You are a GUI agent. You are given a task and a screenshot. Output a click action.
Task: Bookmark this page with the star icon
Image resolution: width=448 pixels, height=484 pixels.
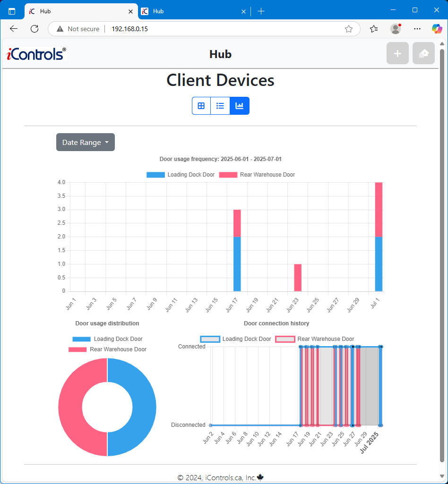click(x=349, y=29)
